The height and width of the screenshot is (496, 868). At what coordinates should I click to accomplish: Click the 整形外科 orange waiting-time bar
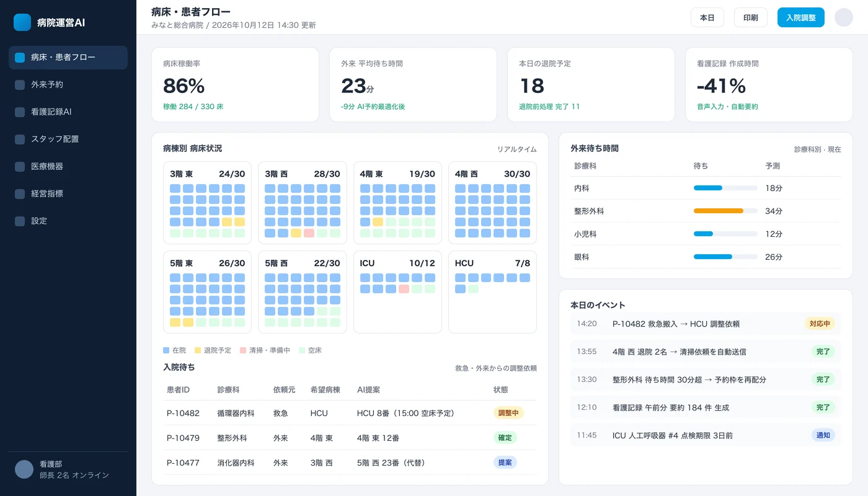coord(719,211)
